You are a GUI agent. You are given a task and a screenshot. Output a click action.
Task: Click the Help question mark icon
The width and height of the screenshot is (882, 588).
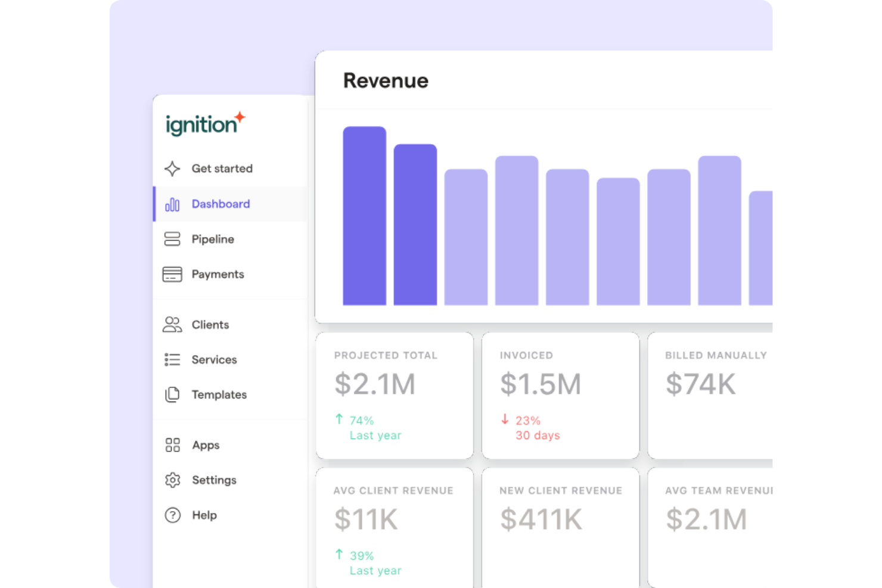(x=172, y=515)
